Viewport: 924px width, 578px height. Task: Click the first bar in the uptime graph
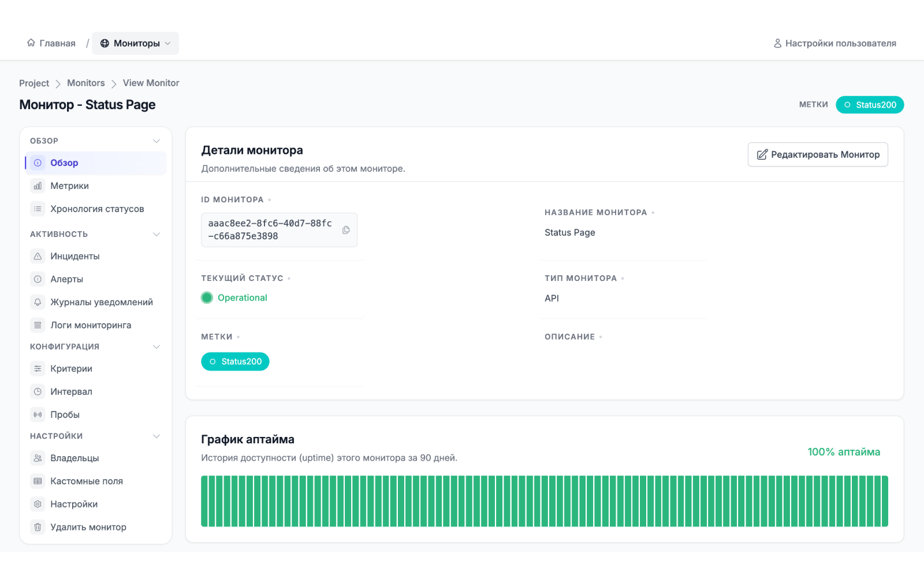pos(204,501)
